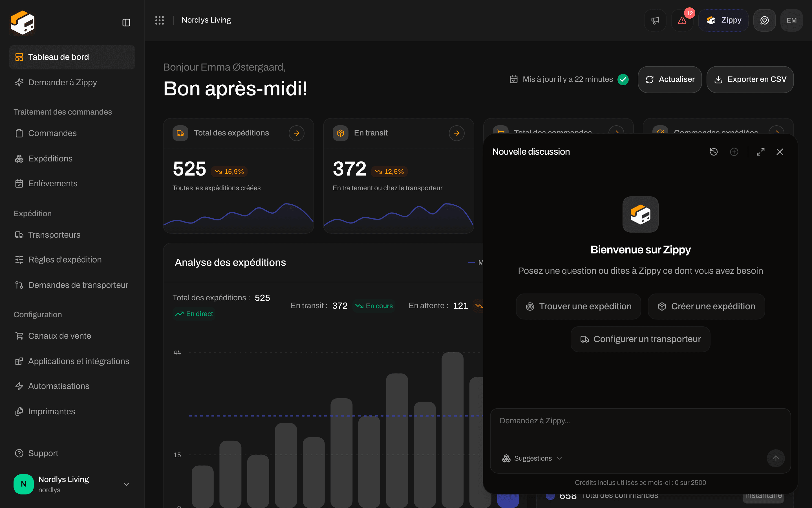Click Exporter en CSV
Image resolution: width=812 pixels, height=508 pixels.
pyautogui.click(x=750, y=79)
